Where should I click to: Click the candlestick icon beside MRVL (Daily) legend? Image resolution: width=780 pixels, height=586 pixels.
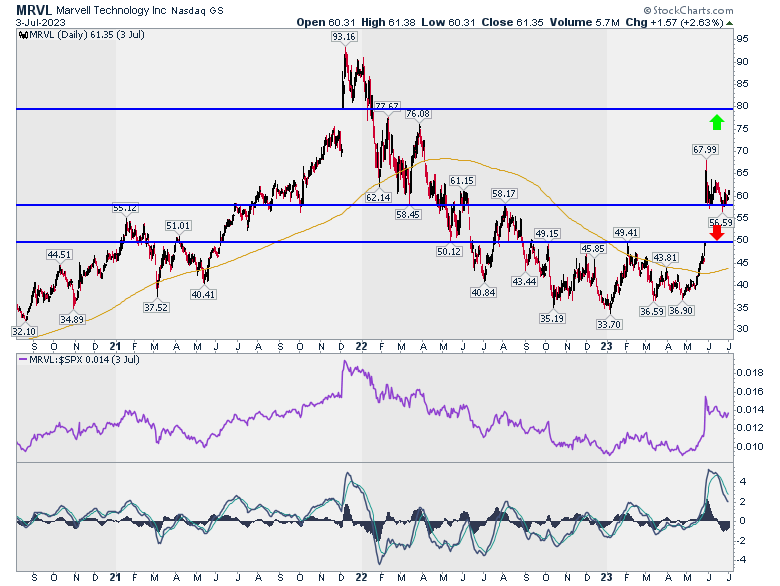tap(23, 35)
